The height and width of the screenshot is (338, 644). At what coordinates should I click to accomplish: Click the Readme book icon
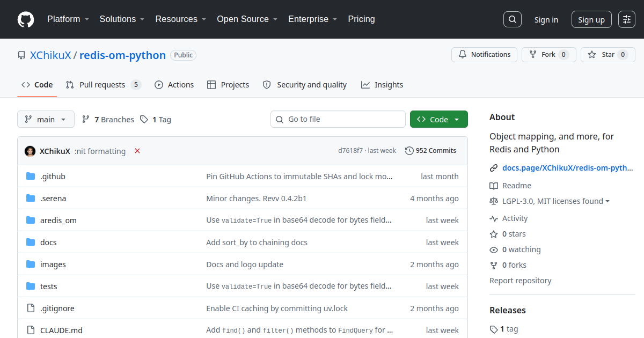tap(494, 186)
